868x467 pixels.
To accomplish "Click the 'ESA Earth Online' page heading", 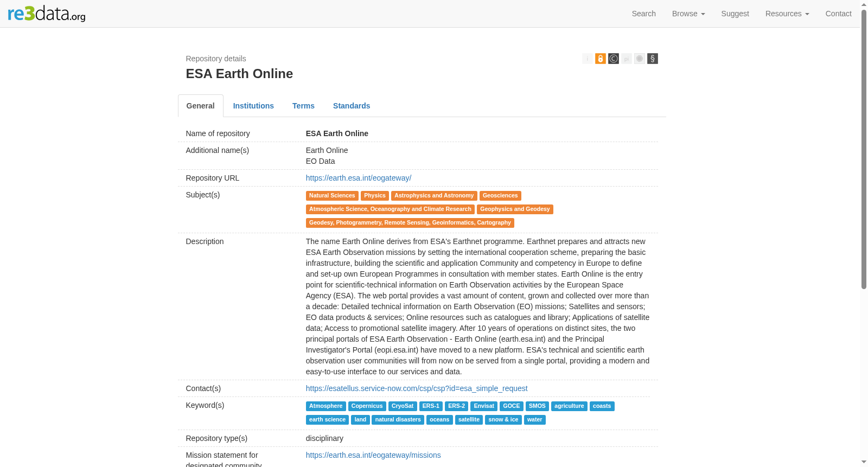I will [239, 74].
